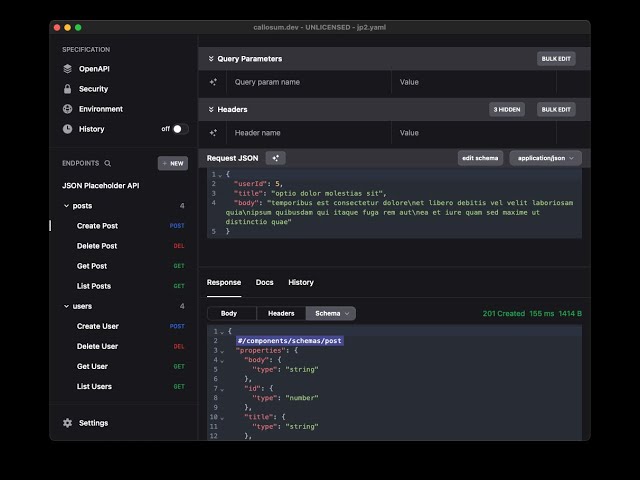
Task: Click the Header name field
Action: click(x=309, y=133)
